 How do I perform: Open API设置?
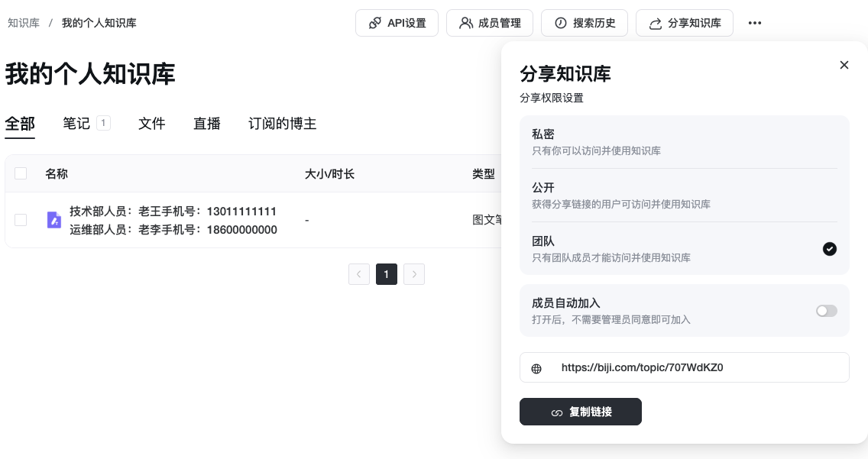tap(397, 23)
